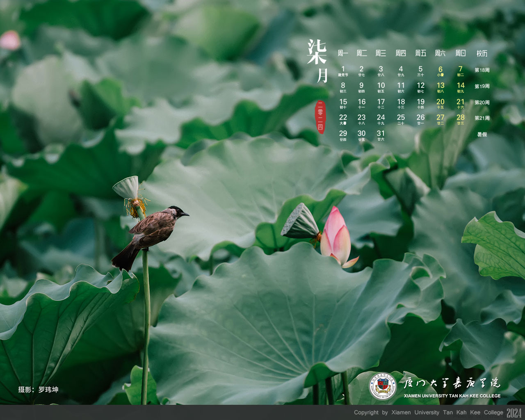This screenshot has width=525, height=420.
Task: Click the 暑假 summer vacation label
Action: (482, 135)
